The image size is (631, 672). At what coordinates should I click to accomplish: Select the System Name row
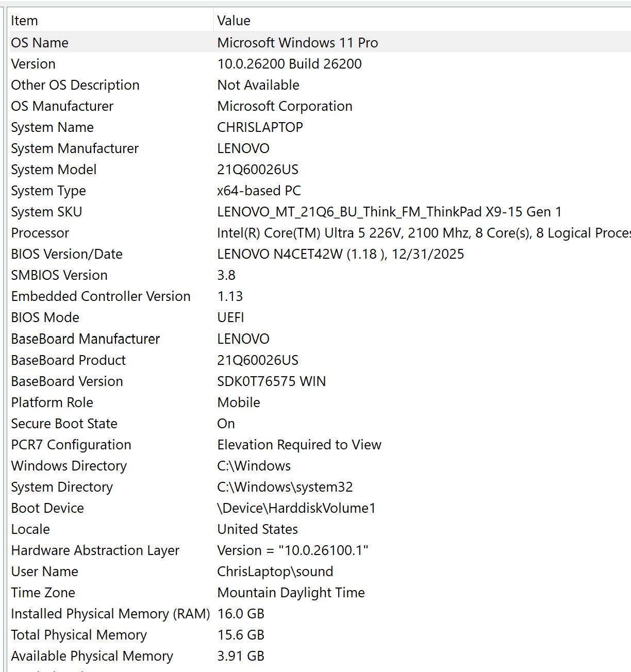pyautogui.click(x=320, y=127)
